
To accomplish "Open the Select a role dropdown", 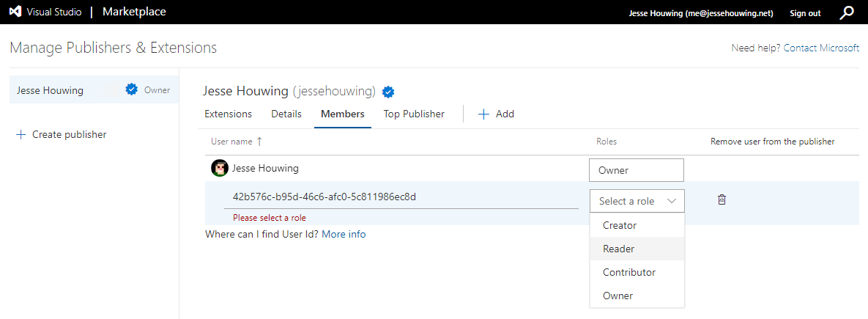I will (x=637, y=201).
